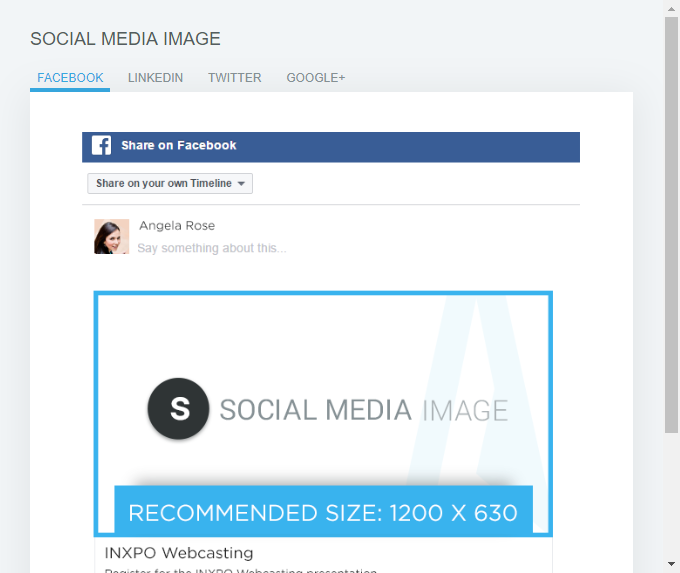Open the Share on your own Timeline dropdown
Screen dimensions: 680x573
(170, 183)
